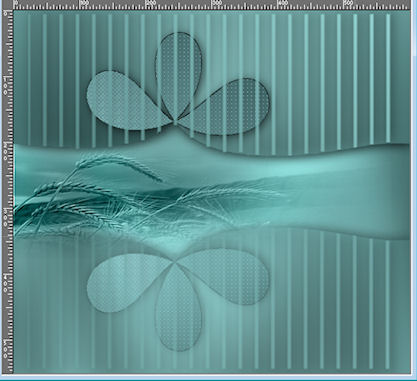Click the center point of reflected flower
This screenshot has width=417, height=381.
pos(174,263)
